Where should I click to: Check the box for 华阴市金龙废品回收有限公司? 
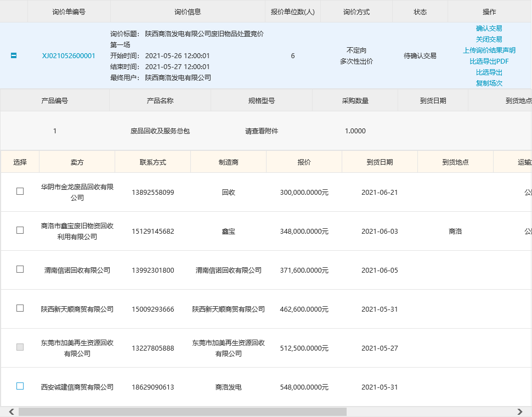coord(20,191)
